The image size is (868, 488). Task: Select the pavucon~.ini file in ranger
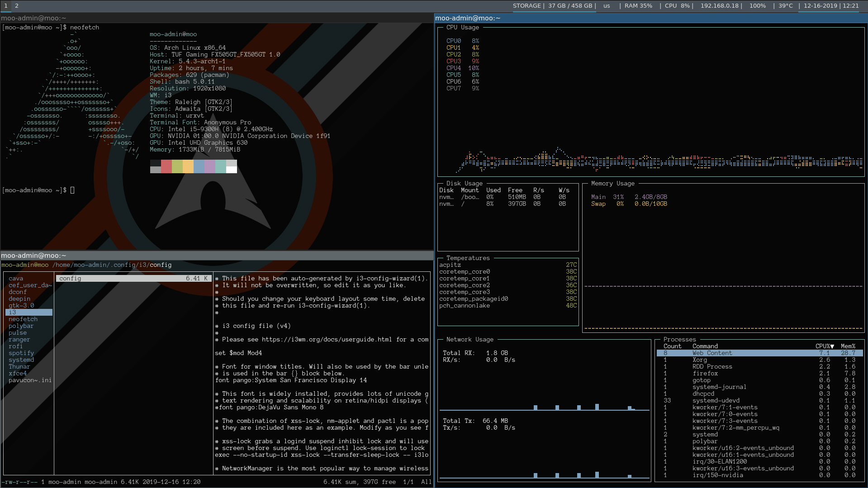point(29,380)
